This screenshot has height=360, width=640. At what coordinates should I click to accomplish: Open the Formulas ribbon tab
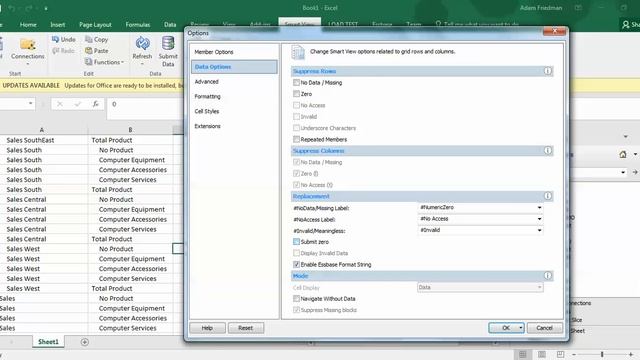click(x=138, y=24)
